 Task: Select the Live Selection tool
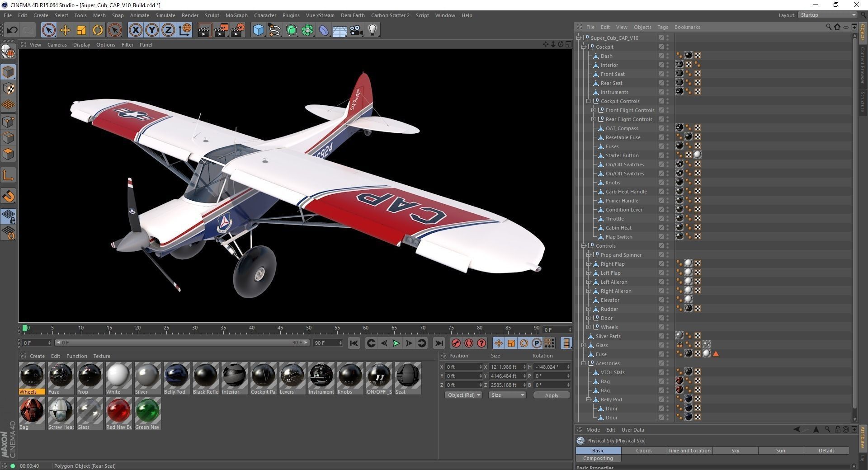click(48, 30)
